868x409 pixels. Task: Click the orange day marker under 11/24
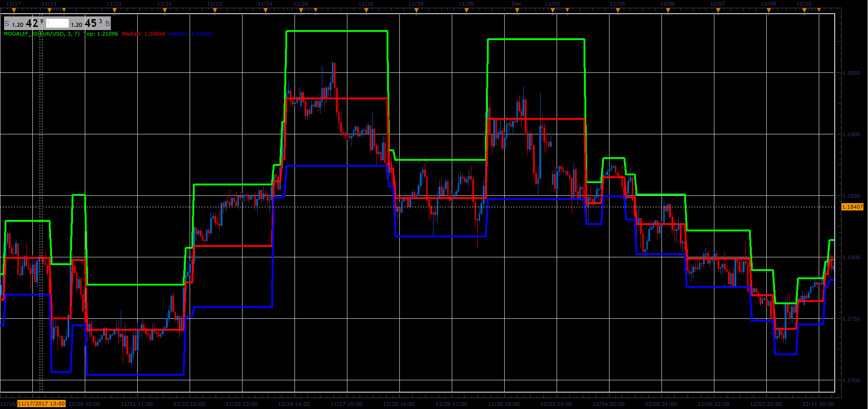265,10
